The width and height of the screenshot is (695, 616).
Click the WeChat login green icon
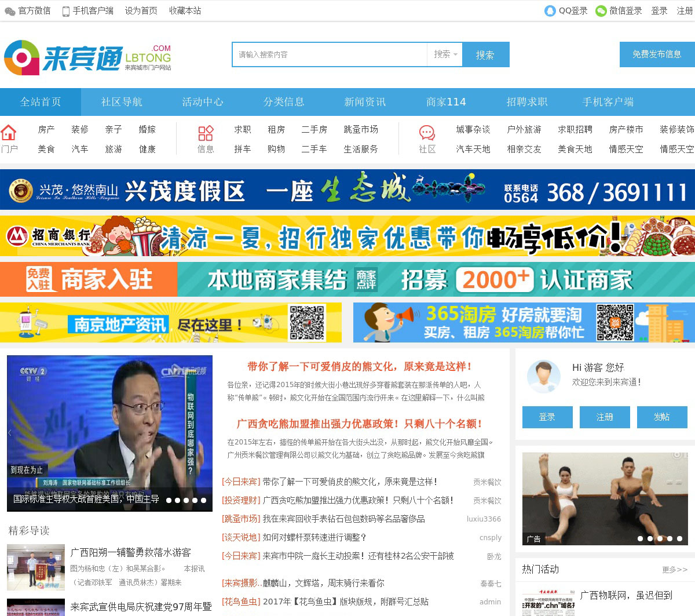(x=601, y=11)
